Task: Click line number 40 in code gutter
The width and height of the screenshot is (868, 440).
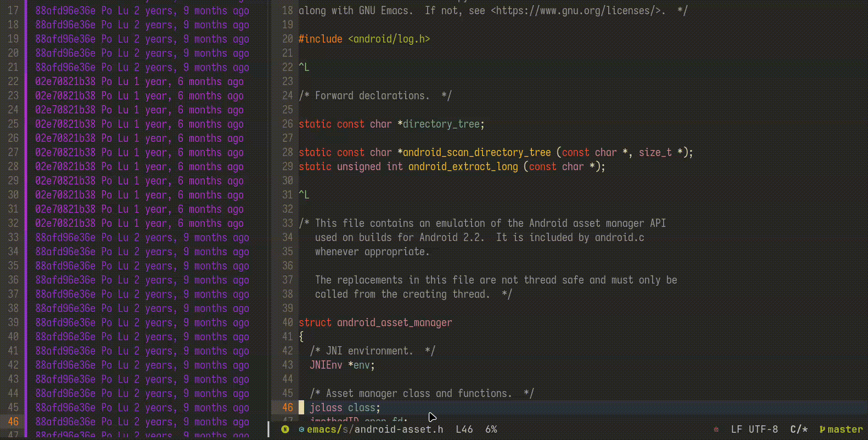Action: (287, 322)
